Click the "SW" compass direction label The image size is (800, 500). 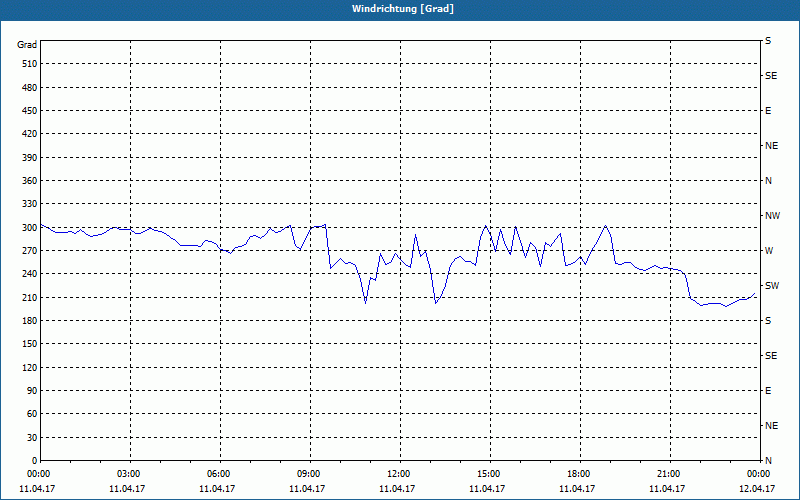click(x=772, y=286)
